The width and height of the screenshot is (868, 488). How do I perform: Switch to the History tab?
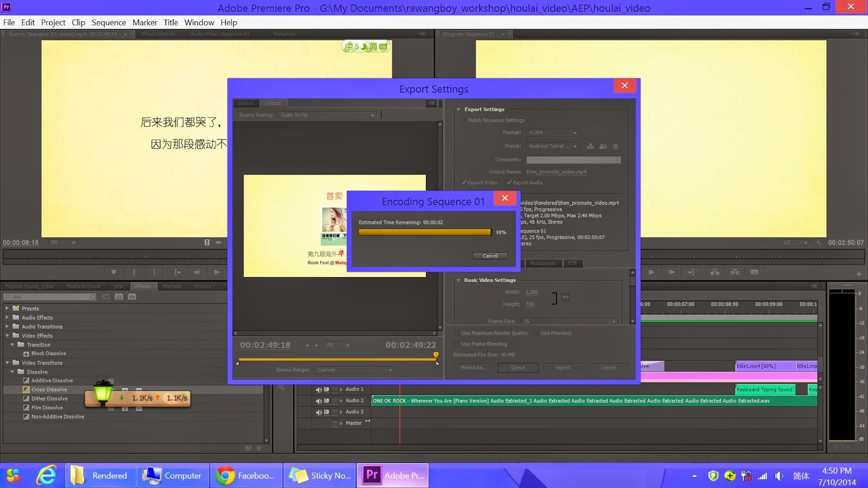coord(202,286)
